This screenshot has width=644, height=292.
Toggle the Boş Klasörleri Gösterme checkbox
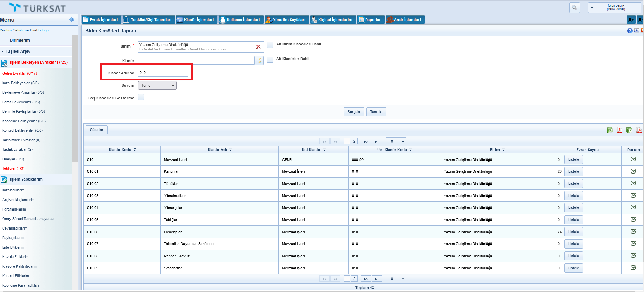coord(141,97)
